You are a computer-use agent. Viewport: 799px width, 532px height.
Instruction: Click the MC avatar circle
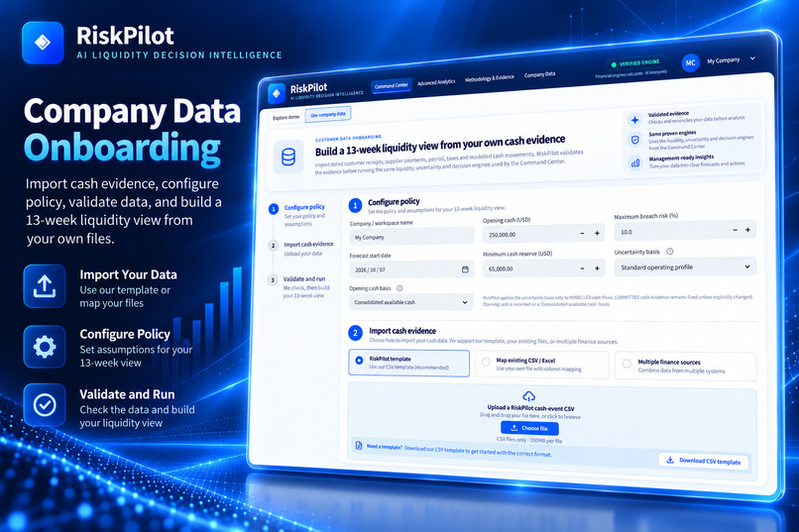click(690, 63)
